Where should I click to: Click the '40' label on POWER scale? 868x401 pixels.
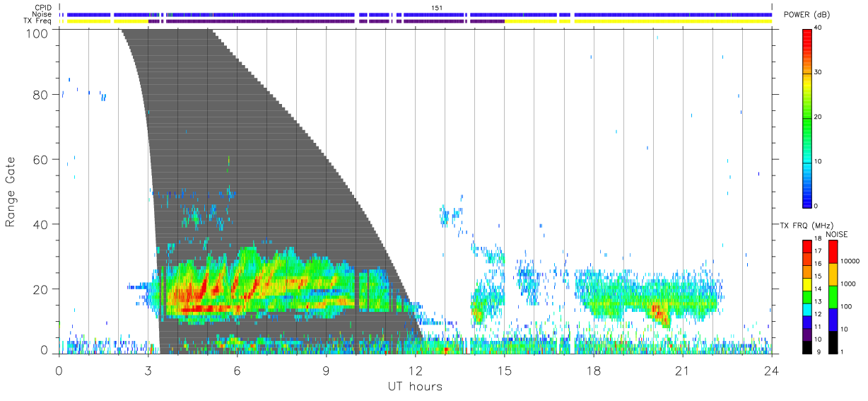(x=819, y=28)
